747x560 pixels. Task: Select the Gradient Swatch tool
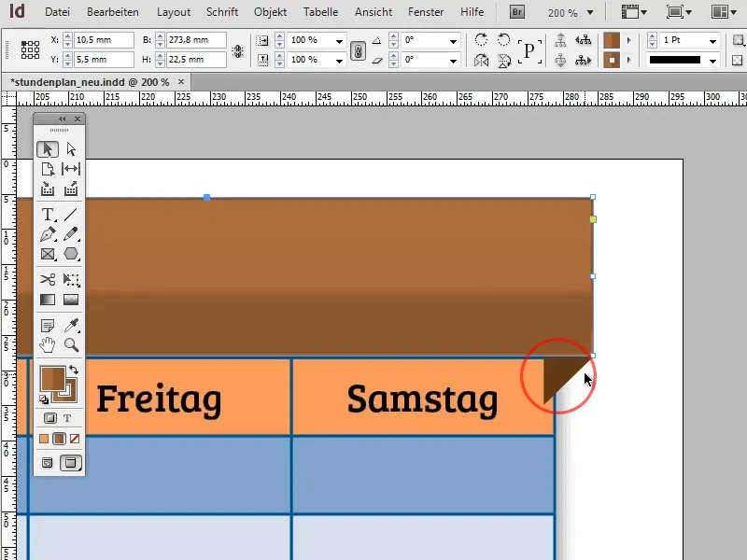tap(48, 300)
